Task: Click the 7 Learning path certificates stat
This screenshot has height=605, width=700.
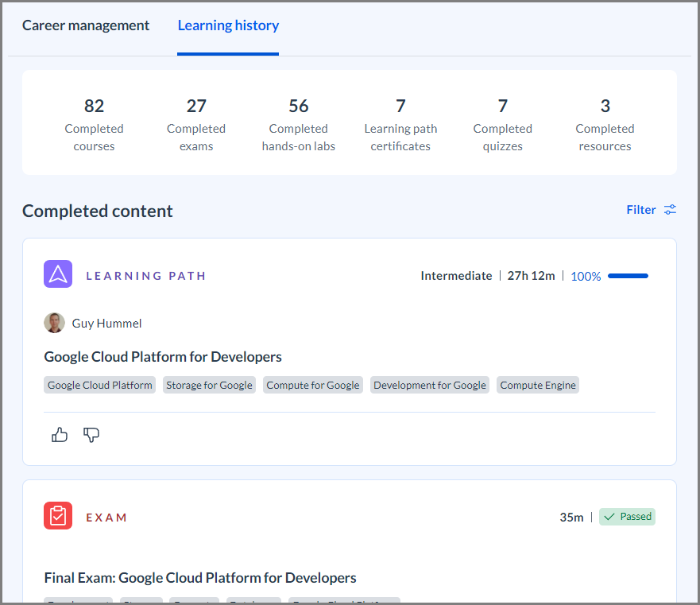Action: 400,125
